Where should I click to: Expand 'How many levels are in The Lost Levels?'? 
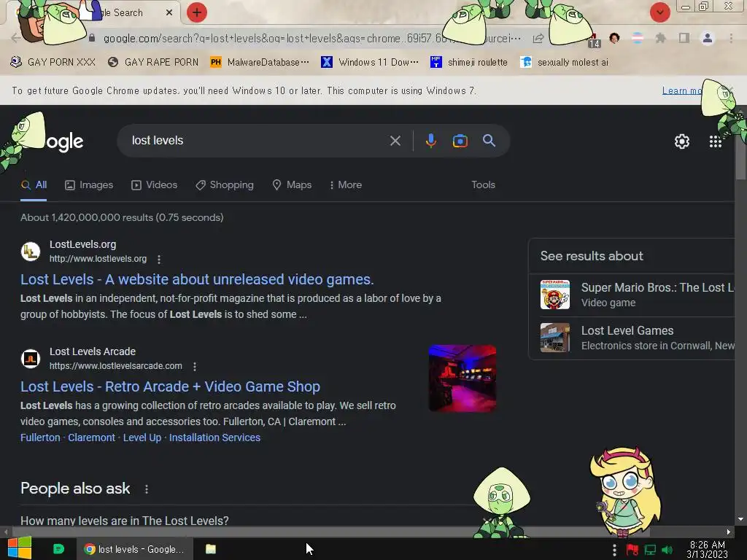point(125,521)
